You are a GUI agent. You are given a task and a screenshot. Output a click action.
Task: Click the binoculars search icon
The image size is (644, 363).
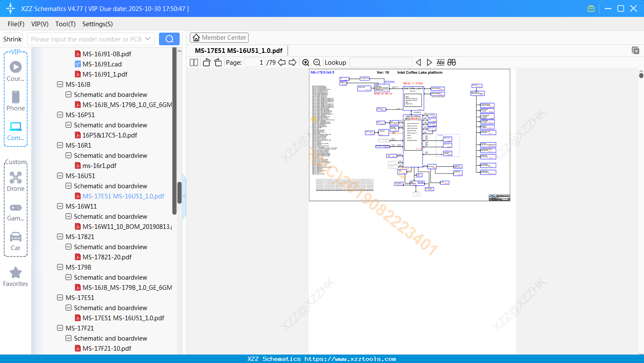(x=452, y=63)
